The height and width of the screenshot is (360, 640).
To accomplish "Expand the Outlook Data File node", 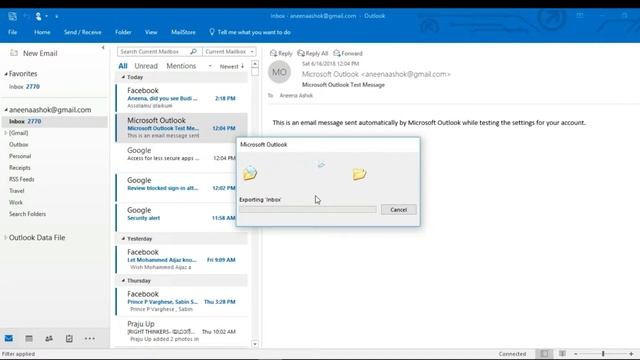I will [6, 238].
